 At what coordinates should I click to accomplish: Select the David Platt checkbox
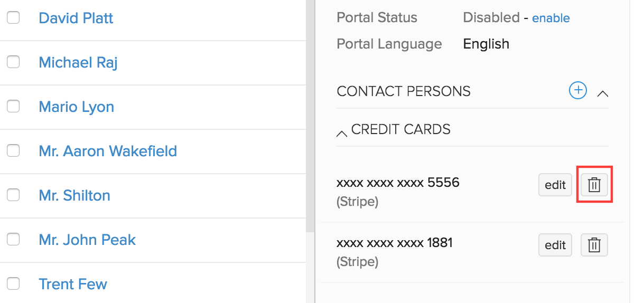pos(13,18)
